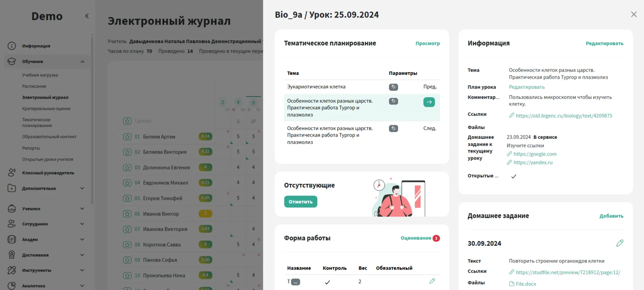This screenshot has height=290, width=644.
Task: Close the lesson panel with X
Action: tap(634, 14)
